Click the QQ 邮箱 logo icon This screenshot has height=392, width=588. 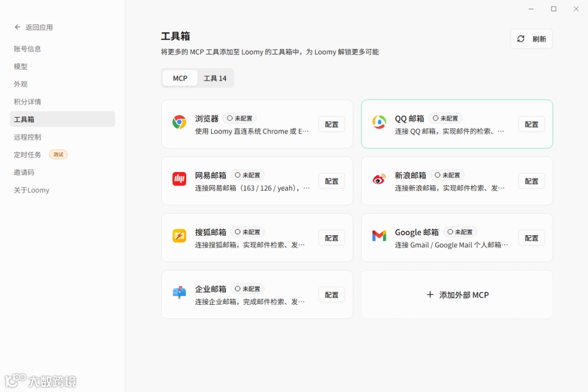[x=379, y=122]
